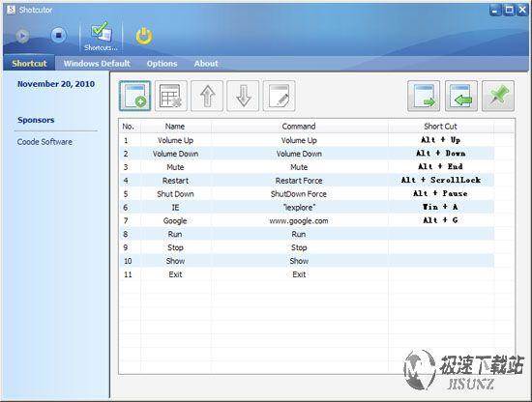Image resolution: width=532 pixels, height=402 pixels.
Task: Select the IE row name
Action: (175, 208)
